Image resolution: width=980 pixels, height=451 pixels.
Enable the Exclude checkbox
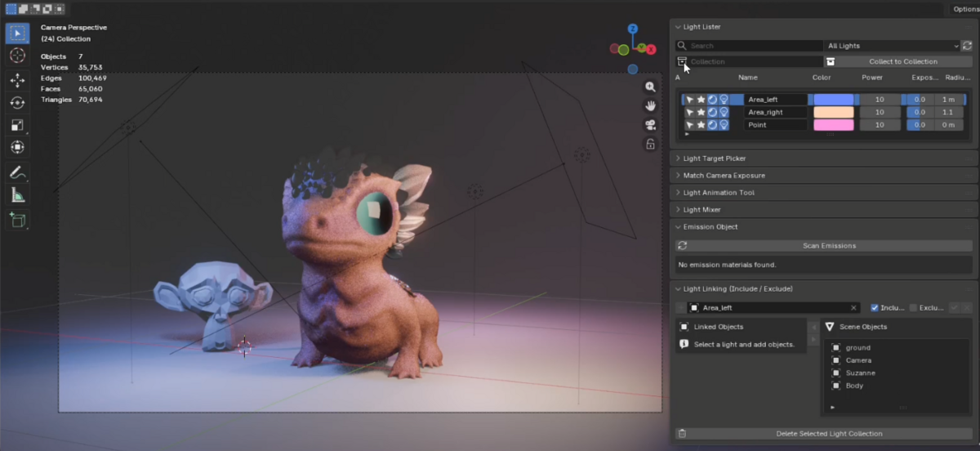coord(913,308)
